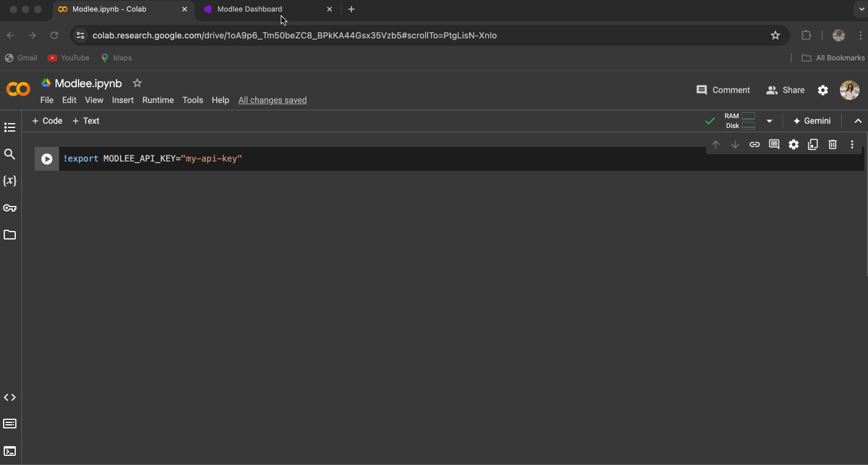
Task: Move cell down arrow
Action: (x=735, y=144)
